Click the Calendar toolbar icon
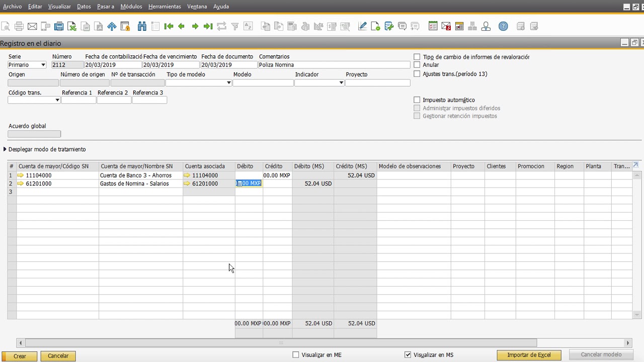Image resolution: width=644 pixels, height=362 pixels. [x=459, y=26]
